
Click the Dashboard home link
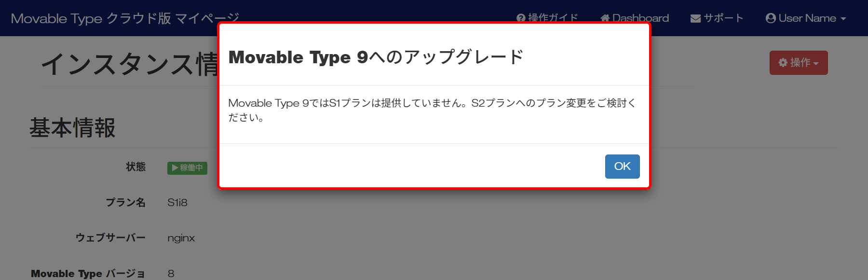[635, 18]
